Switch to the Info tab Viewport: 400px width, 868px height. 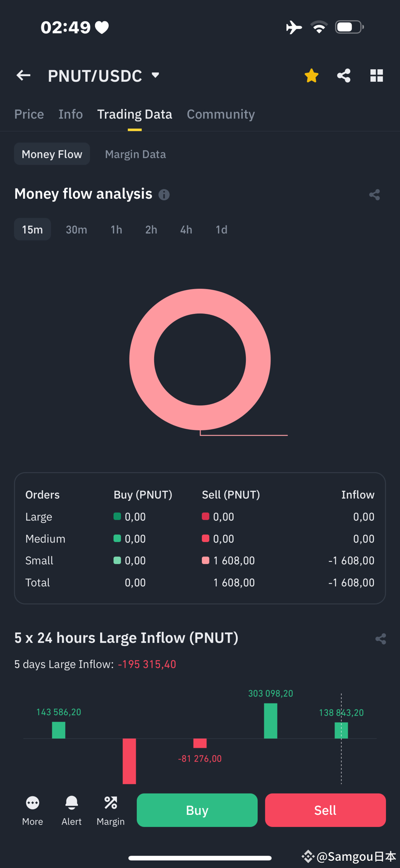[x=71, y=114]
